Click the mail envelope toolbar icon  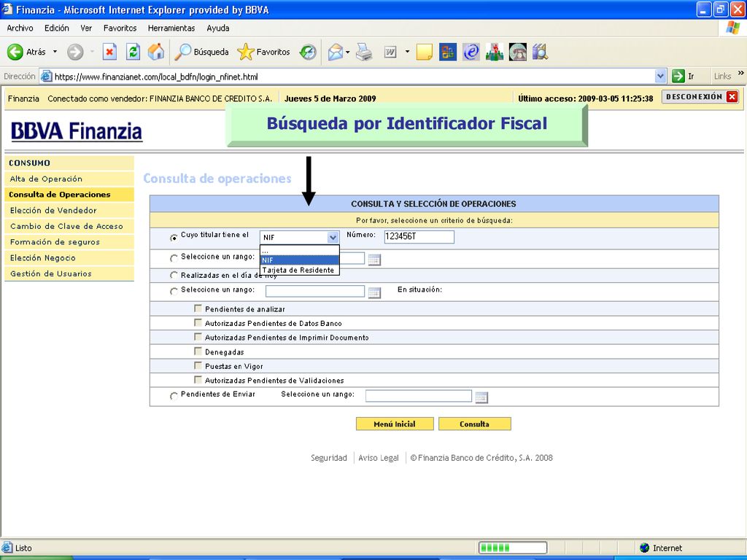(336, 52)
